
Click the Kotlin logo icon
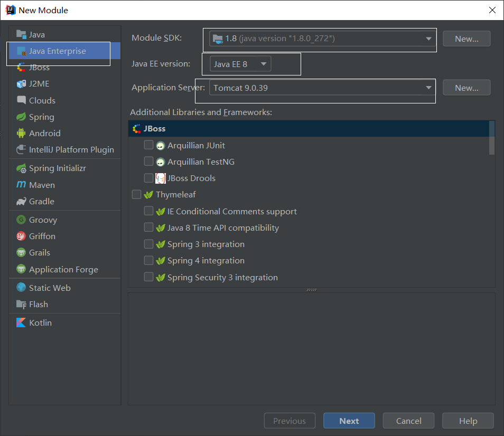click(21, 323)
